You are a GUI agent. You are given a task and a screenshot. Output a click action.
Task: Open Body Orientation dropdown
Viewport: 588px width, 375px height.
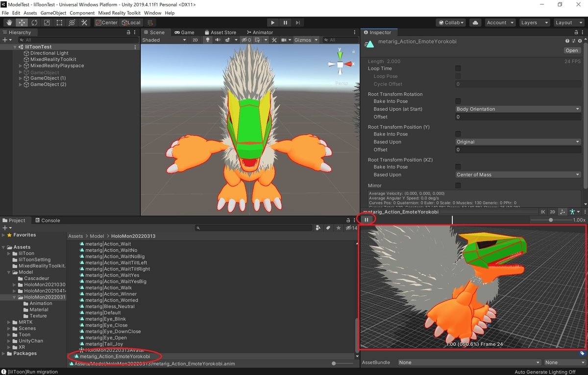coord(518,109)
